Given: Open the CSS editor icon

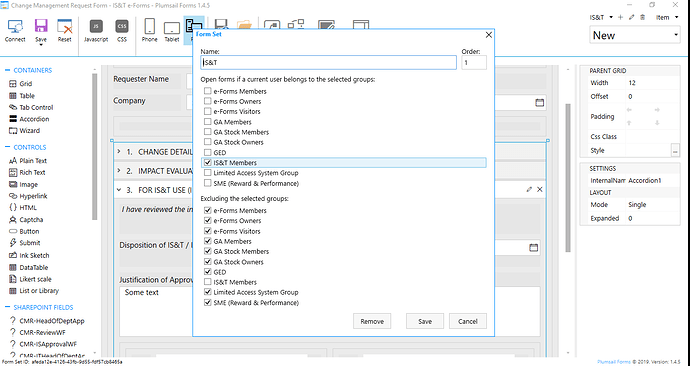Looking at the screenshot, I should coord(122,26).
